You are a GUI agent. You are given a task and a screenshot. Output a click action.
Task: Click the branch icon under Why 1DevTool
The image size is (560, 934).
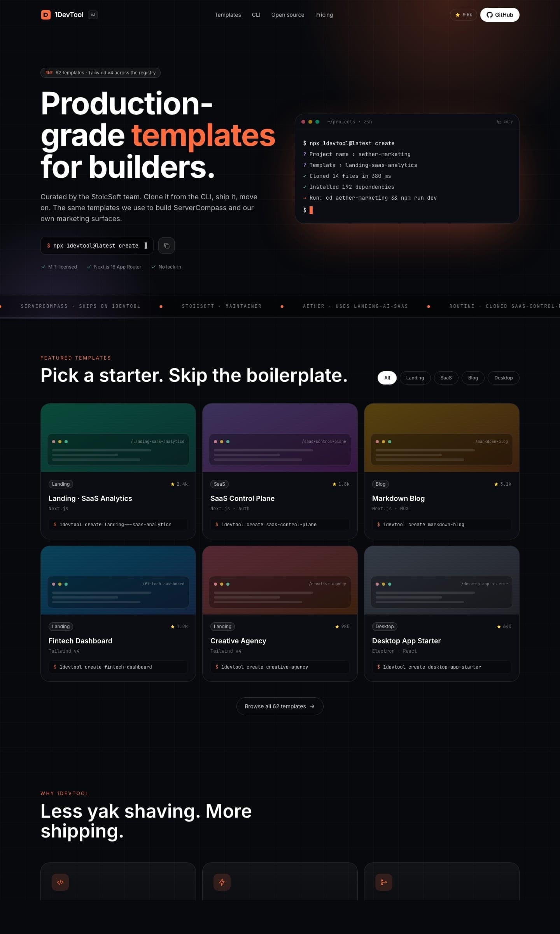click(384, 882)
